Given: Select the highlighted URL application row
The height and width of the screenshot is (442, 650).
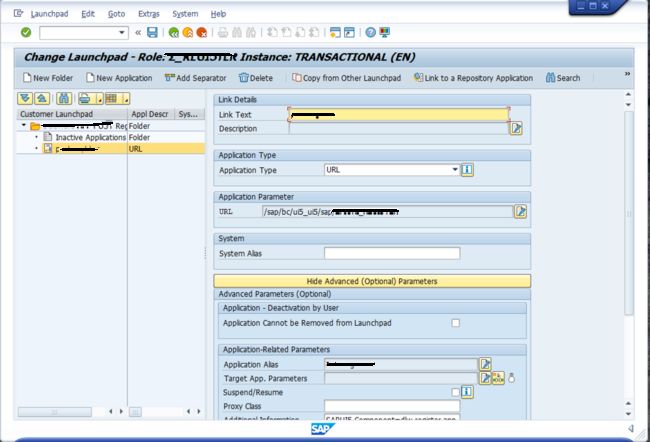Looking at the screenshot, I should pyautogui.click(x=110, y=148).
